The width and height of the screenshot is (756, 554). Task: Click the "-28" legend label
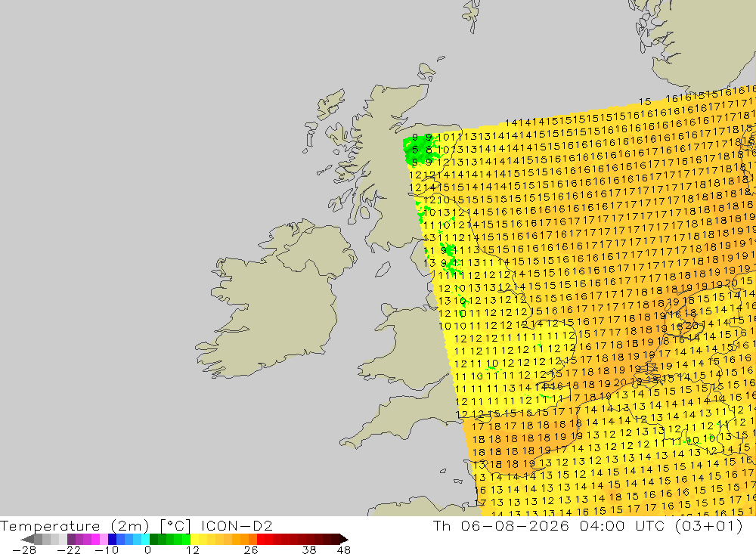click(x=24, y=549)
